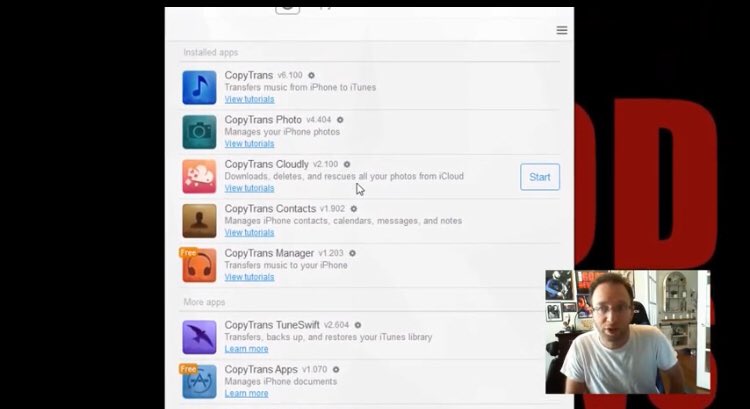The image size is (750, 409).
Task: Click the CopyTrans Manager headphones icon
Action: pyautogui.click(x=199, y=265)
